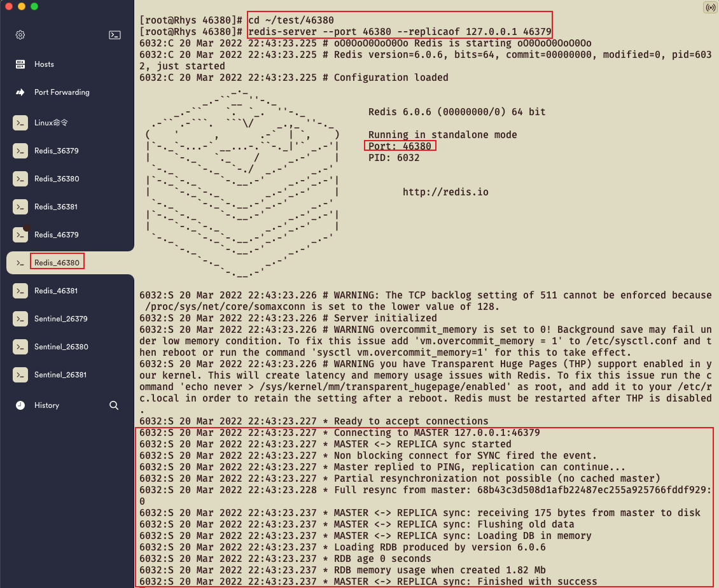Image resolution: width=719 pixels, height=588 pixels.
Task: Switch to the Sentinel_26379 session
Action: [x=60, y=319]
